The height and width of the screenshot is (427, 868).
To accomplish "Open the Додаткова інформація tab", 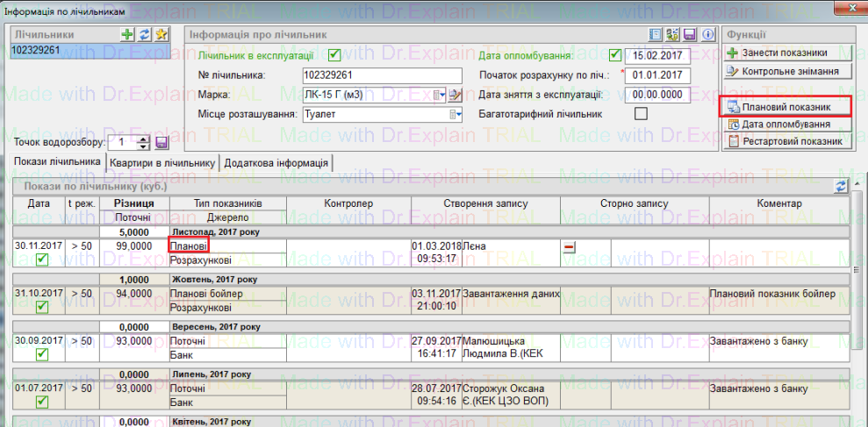I will pyautogui.click(x=276, y=162).
